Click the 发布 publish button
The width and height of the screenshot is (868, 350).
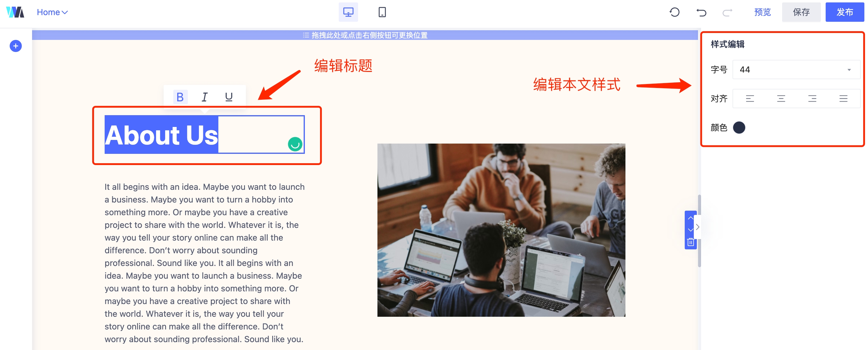pos(844,12)
